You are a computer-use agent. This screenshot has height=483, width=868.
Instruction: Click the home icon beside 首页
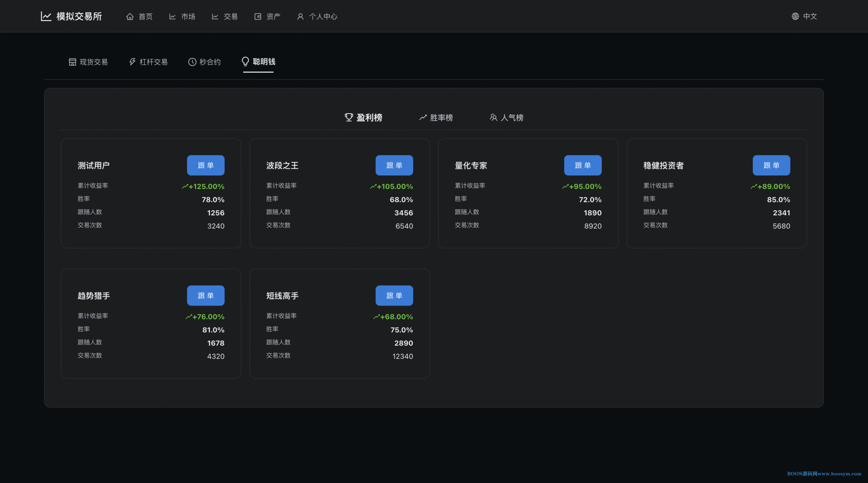pos(130,17)
